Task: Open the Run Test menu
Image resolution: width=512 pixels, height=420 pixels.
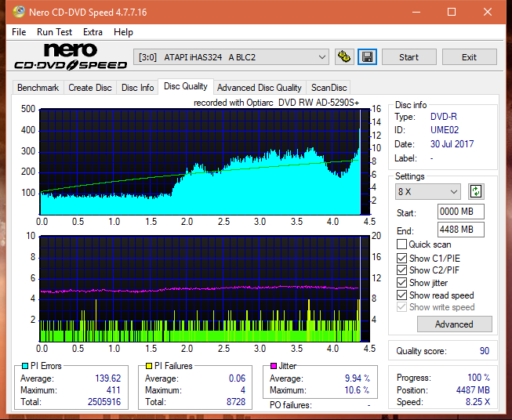Action: point(54,32)
